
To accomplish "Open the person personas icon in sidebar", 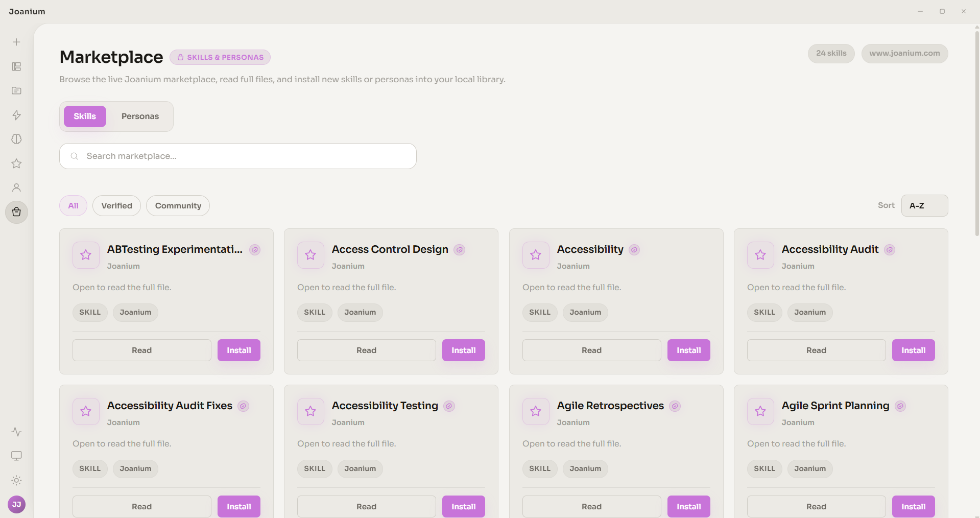I will tap(16, 187).
